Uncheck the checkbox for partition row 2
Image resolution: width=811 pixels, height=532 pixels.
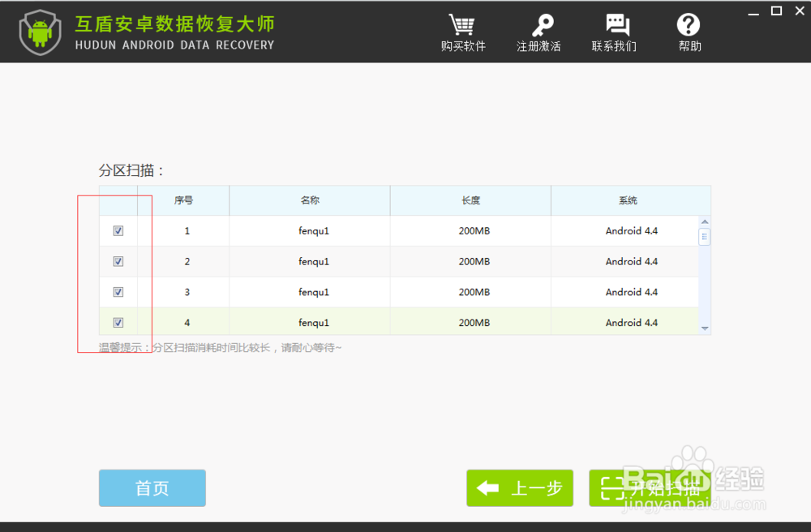(x=118, y=261)
